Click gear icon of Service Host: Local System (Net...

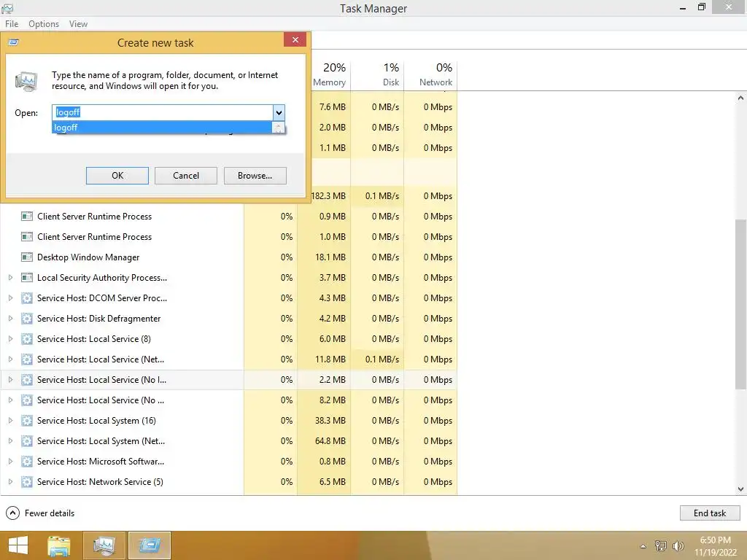click(x=27, y=441)
